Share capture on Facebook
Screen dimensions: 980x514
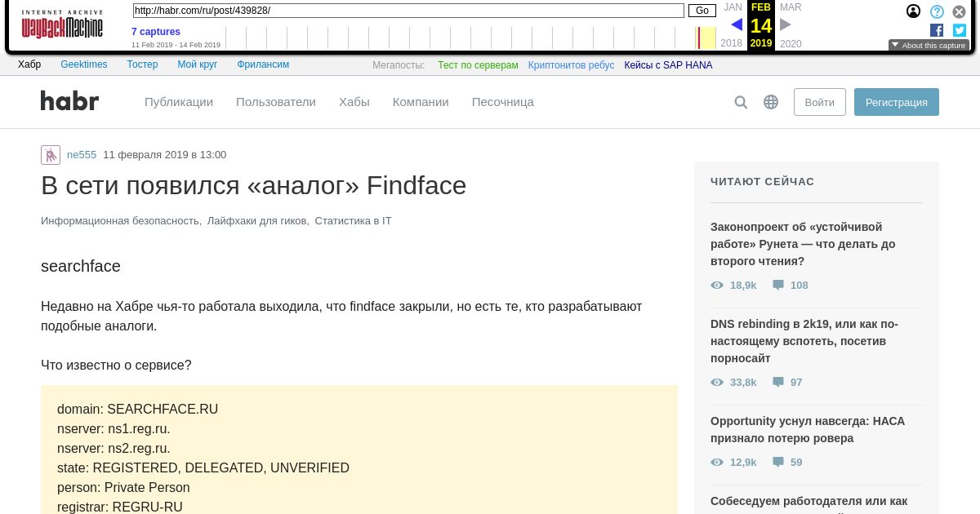(x=937, y=30)
